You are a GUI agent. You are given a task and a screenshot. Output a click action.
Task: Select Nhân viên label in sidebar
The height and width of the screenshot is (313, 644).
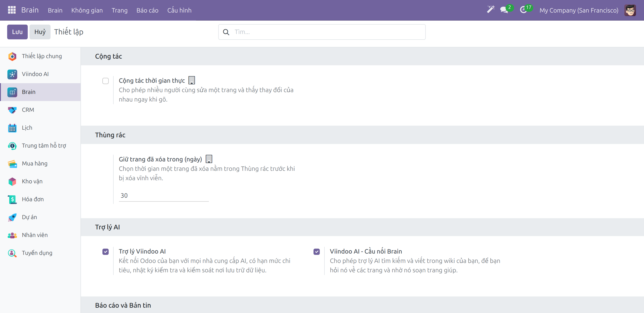click(35, 235)
